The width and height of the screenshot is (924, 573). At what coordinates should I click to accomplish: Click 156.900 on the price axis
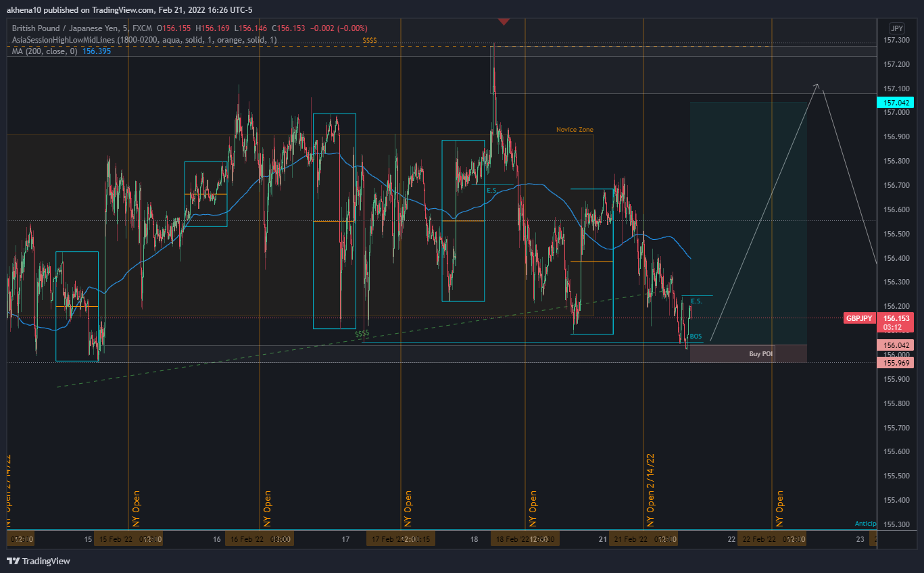896,137
